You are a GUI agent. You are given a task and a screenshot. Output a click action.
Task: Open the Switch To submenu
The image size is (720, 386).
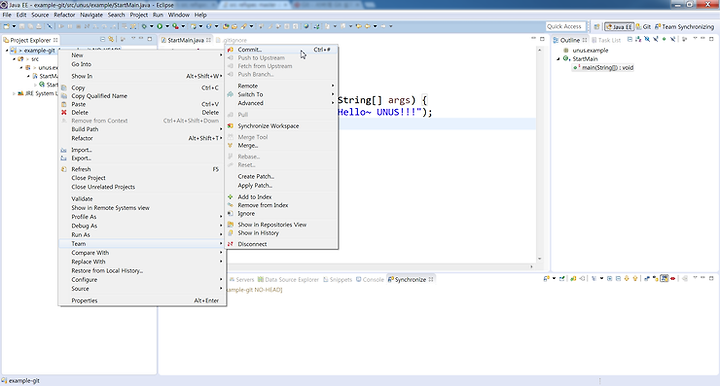pyautogui.click(x=281, y=94)
